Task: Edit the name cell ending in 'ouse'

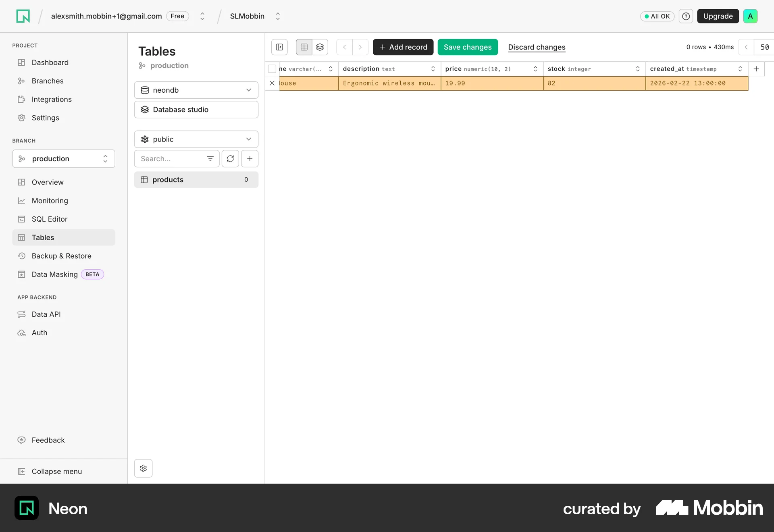Action: click(x=309, y=83)
